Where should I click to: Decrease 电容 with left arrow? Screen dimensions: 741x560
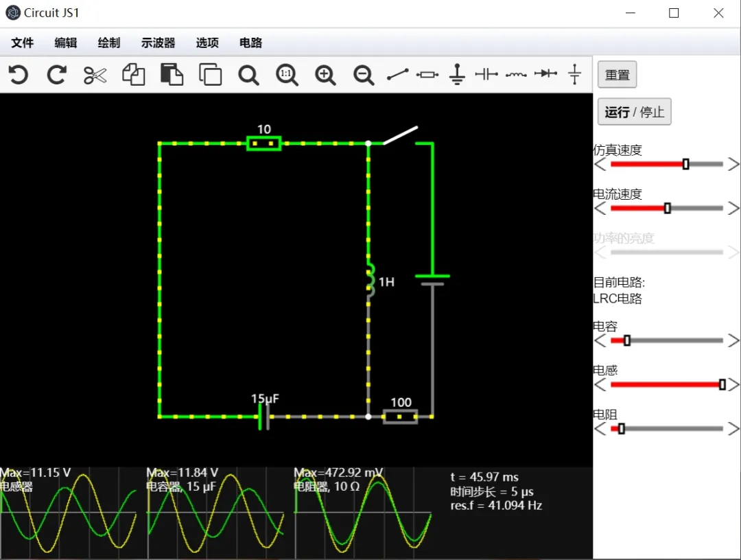pyautogui.click(x=600, y=340)
